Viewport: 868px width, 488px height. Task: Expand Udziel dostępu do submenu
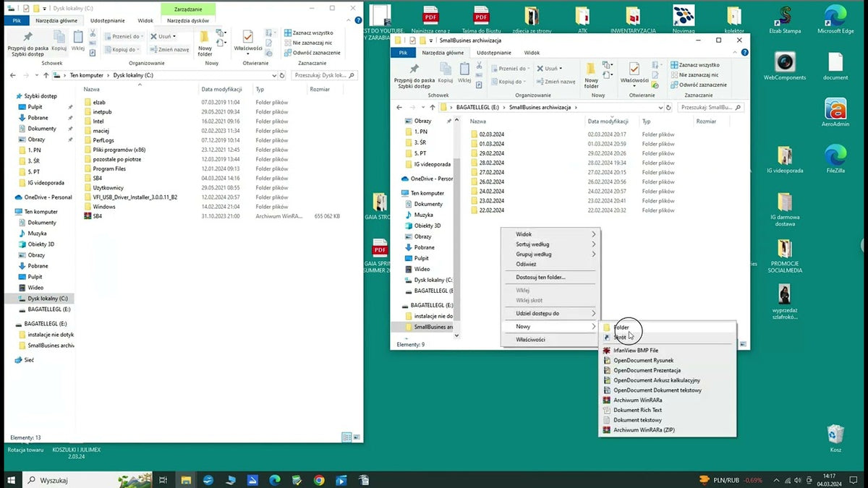551,313
